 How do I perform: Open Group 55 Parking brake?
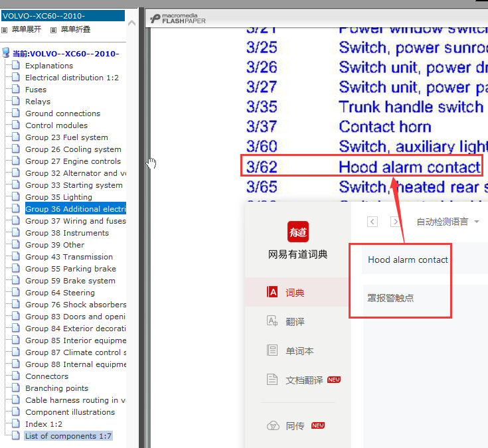point(70,269)
